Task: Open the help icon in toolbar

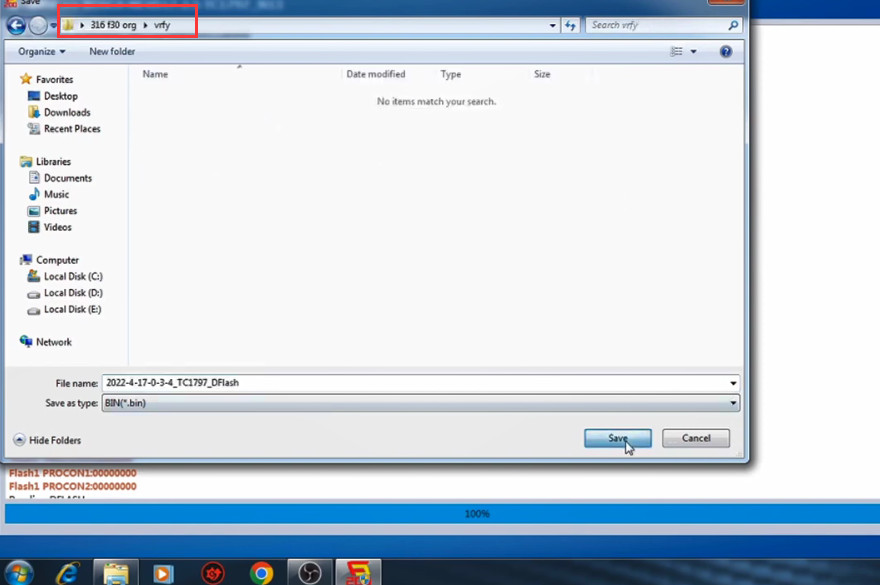Action: coord(726,52)
